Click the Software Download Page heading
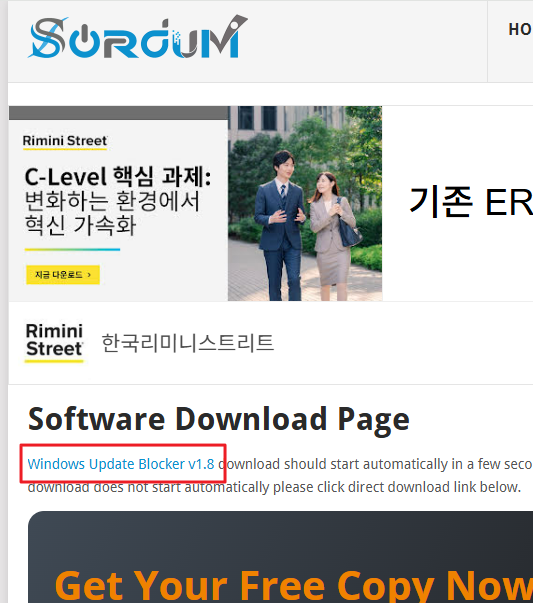Image resolution: width=533 pixels, height=603 pixels. [x=219, y=419]
